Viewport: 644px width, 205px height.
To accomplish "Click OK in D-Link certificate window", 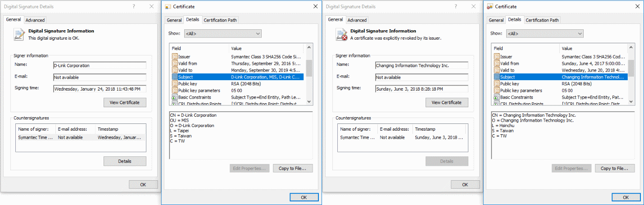I will tap(304, 197).
